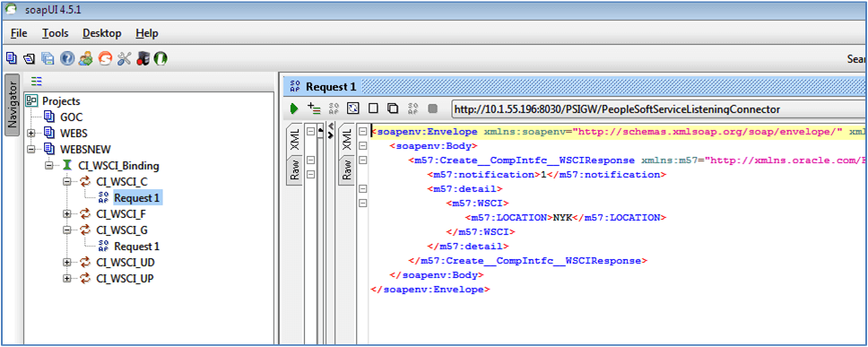The width and height of the screenshot is (868, 347).
Task: Click the people/community toolbar icon
Action: pyautogui.click(x=85, y=58)
